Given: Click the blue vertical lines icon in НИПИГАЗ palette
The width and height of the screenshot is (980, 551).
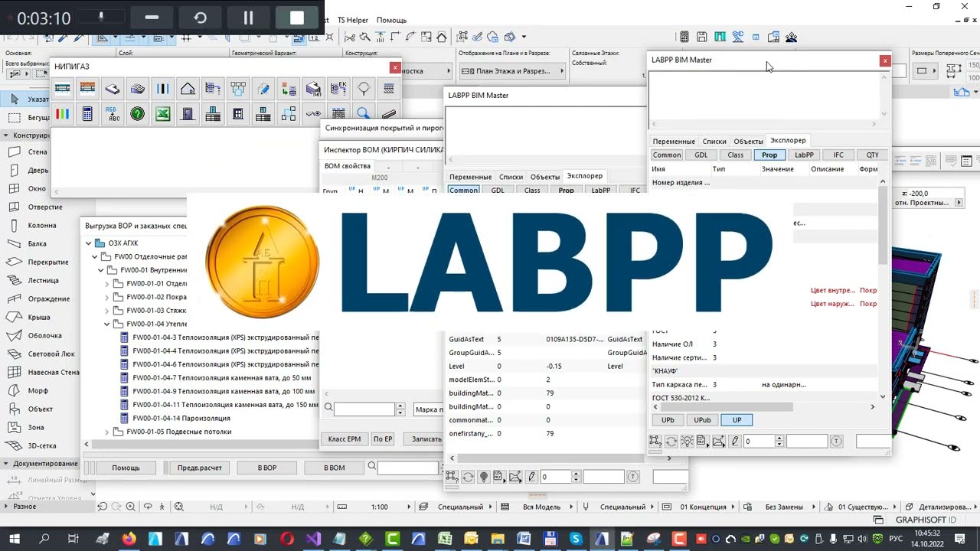Looking at the screenshot, I should coord(163,89).
